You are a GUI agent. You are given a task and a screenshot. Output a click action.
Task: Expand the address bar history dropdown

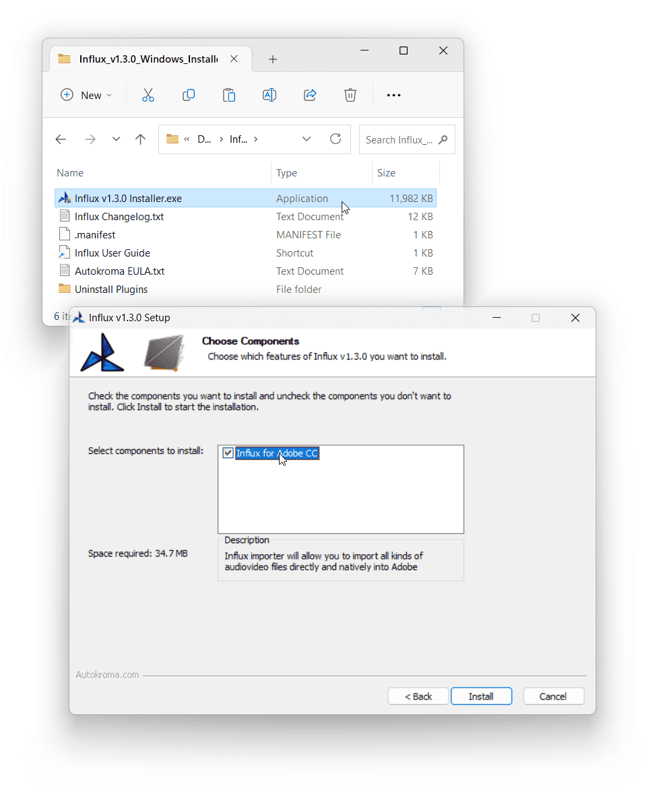[x=307, y=139]
